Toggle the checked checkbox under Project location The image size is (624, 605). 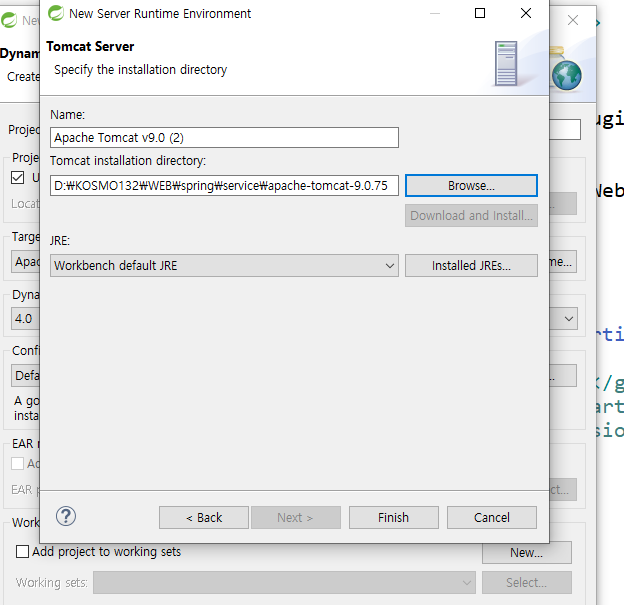coord(18,178)
